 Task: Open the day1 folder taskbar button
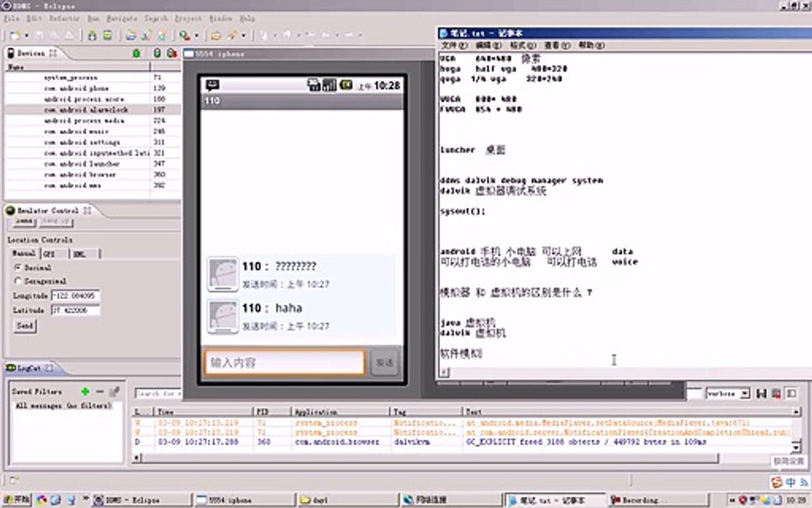coord(348,500)
